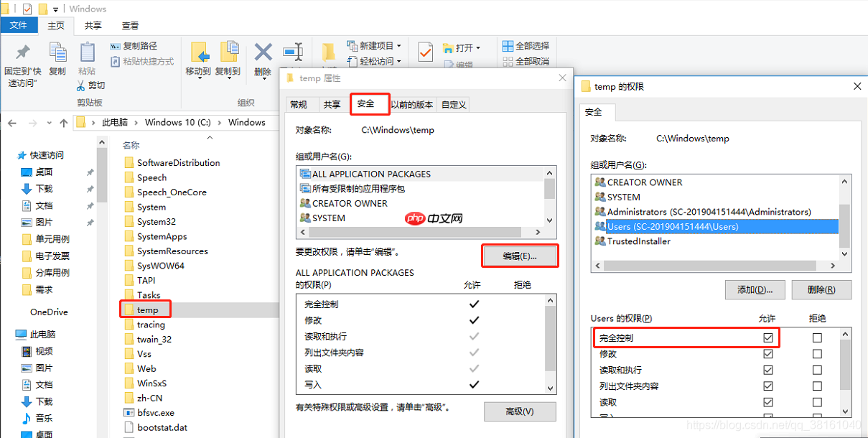The height and width of the screenshot is (438, 868).
Task: Click Select None (全部取消) in the ribbon
Action: pos(526,62)
